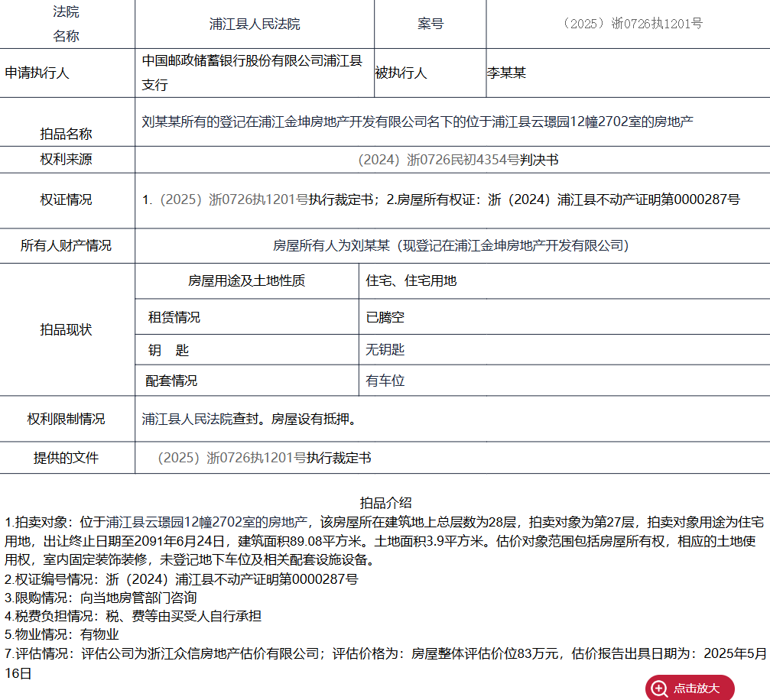Click the 提供的文件 label

click(x=67, y=458)
